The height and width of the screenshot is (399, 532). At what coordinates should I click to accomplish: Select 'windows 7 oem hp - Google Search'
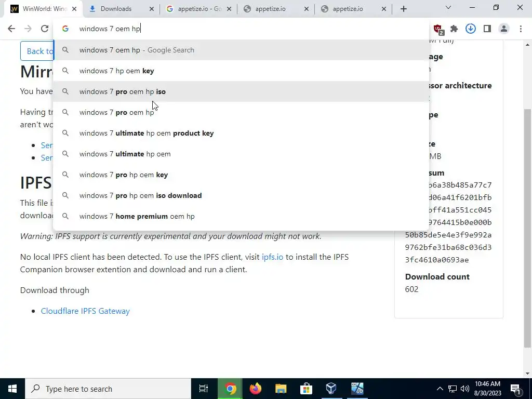pos(241,50)
